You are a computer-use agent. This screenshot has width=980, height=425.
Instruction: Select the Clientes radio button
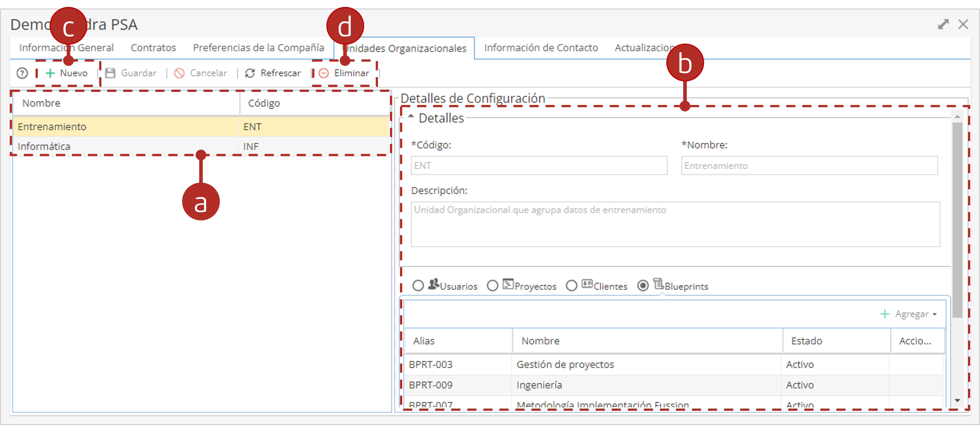[x=571, y=285]
